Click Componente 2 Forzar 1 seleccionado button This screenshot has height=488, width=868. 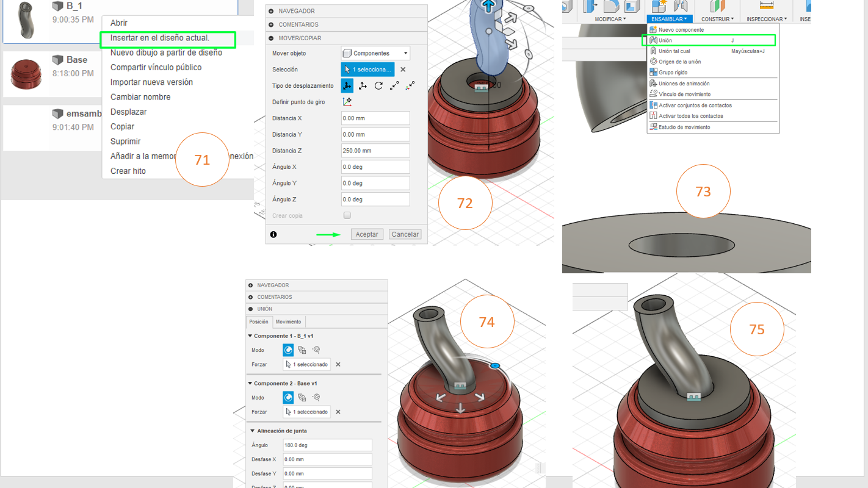pyautogui.click(x=307, y=412)
